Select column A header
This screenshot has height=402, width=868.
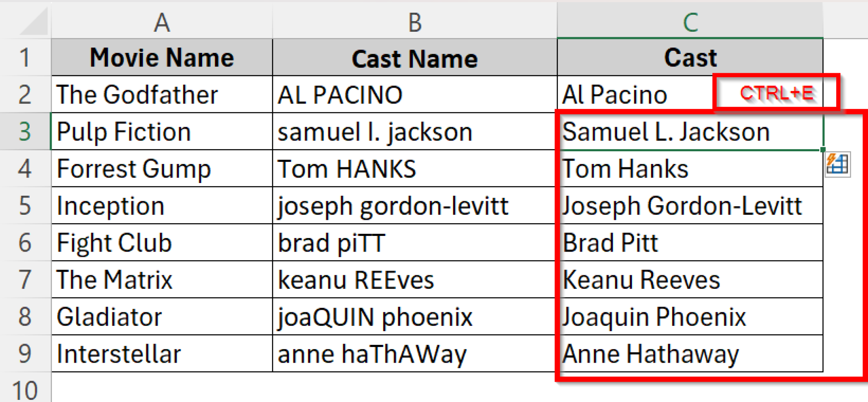click(161, 22)
